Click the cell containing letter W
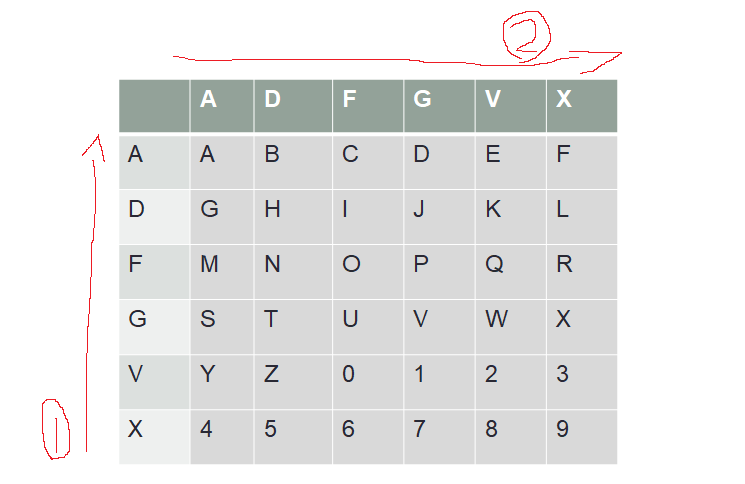The width and height of the screenshot is (745, 484). pos(511,327)
